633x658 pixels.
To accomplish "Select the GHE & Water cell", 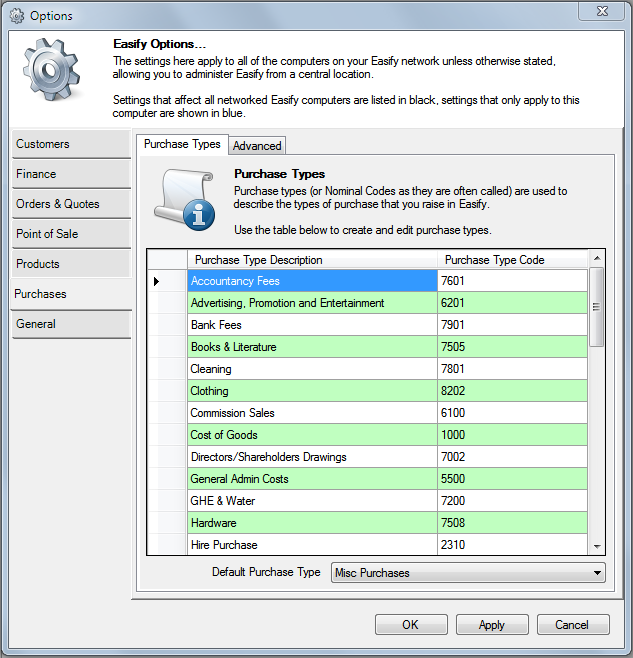I will tap(312, 501).
